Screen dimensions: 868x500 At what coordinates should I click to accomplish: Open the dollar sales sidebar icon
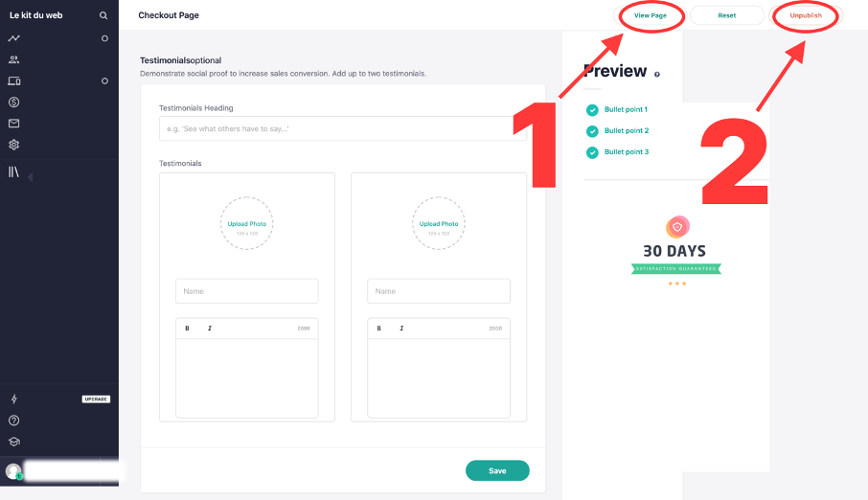13,102
